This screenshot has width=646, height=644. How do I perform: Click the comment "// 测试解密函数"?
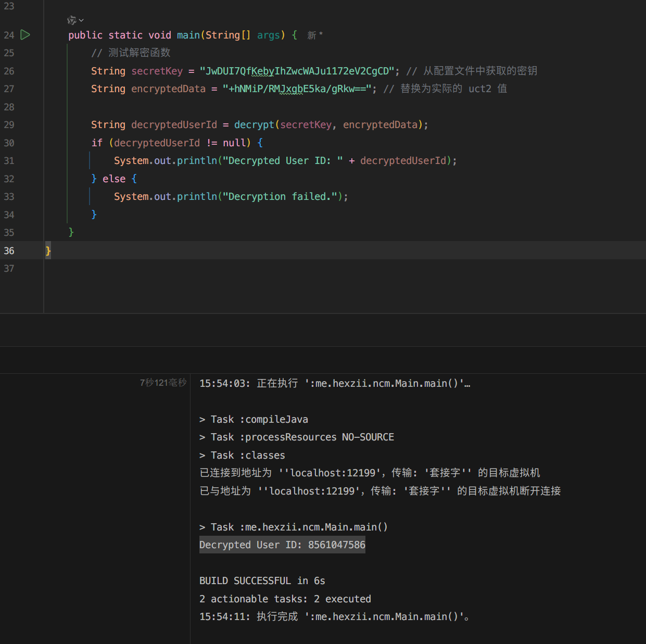click(x=131, y=53)
